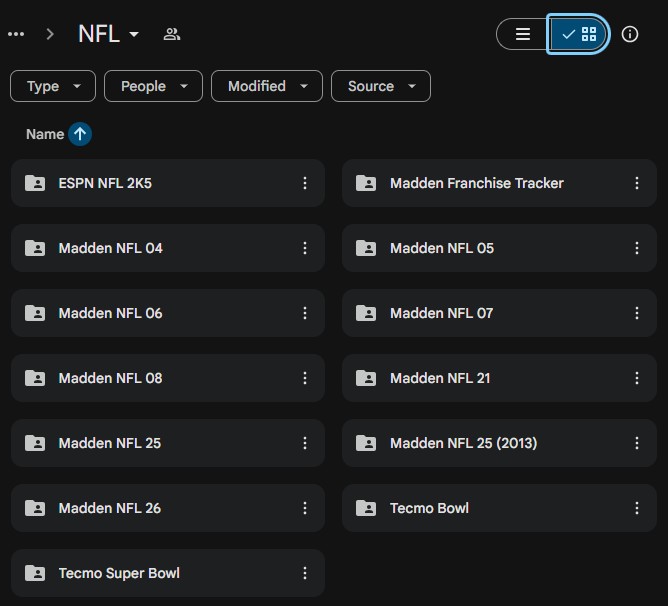
Task: Click the Madden NFL 05 folder icon
Action: pyautogui.click(x=366, y=248)
